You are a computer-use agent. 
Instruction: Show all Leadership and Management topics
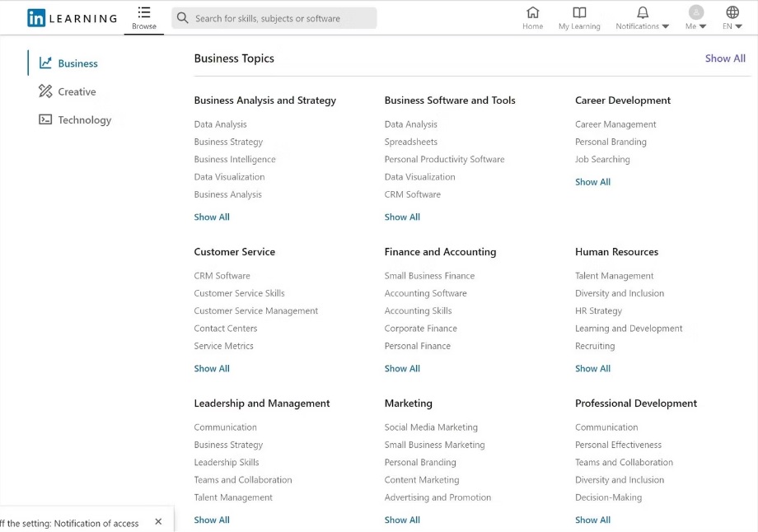212,520
